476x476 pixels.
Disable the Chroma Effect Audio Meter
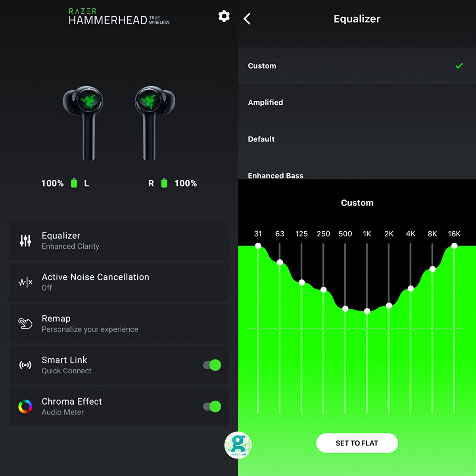(211, 406)
